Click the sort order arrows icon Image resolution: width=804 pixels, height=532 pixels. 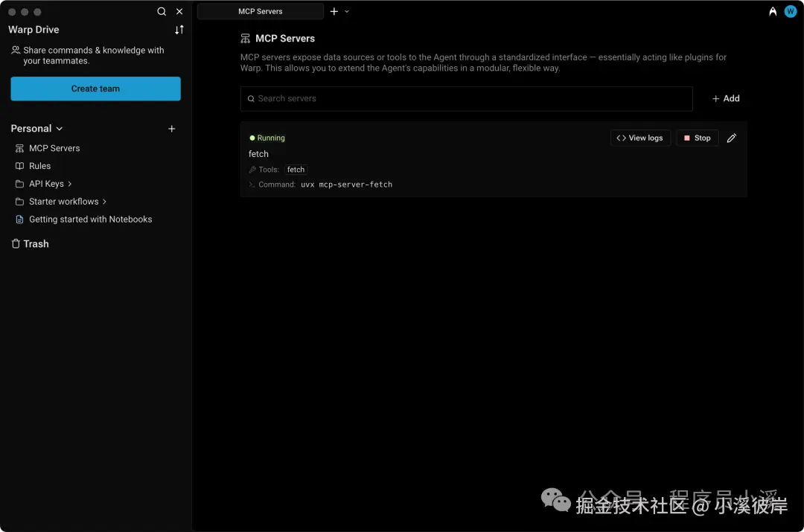coord(179,30)
